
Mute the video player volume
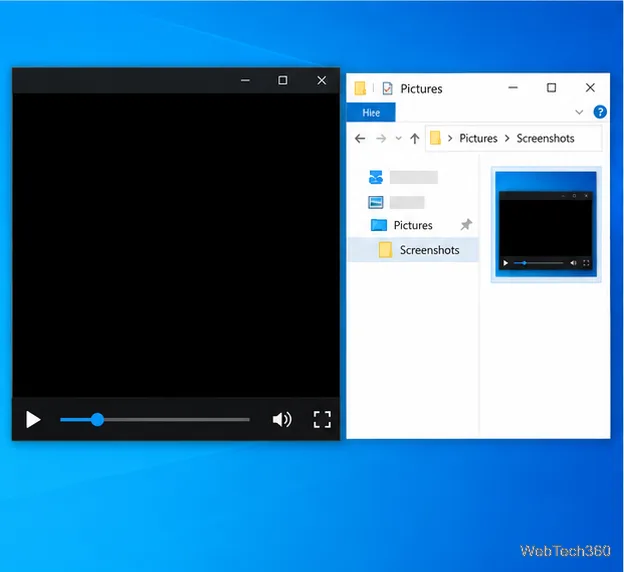282,419
